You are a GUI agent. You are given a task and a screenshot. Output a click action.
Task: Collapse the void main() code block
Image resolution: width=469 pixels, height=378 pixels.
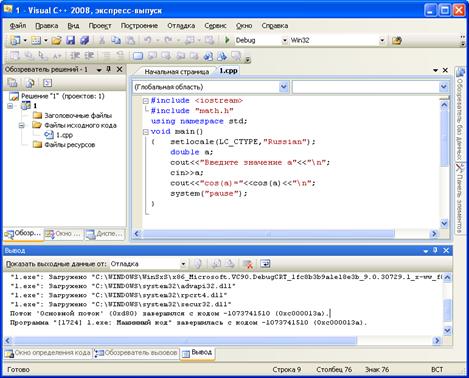[145, 132]
